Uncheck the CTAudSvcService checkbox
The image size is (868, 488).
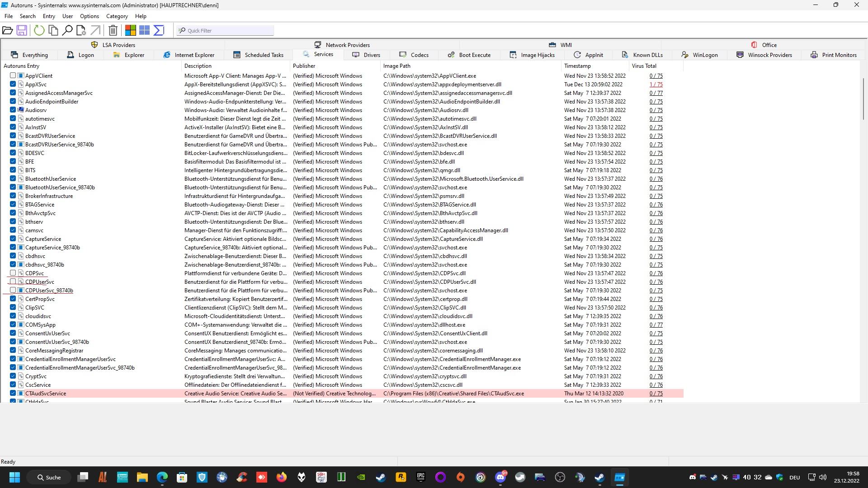click(x=13, y=393)
